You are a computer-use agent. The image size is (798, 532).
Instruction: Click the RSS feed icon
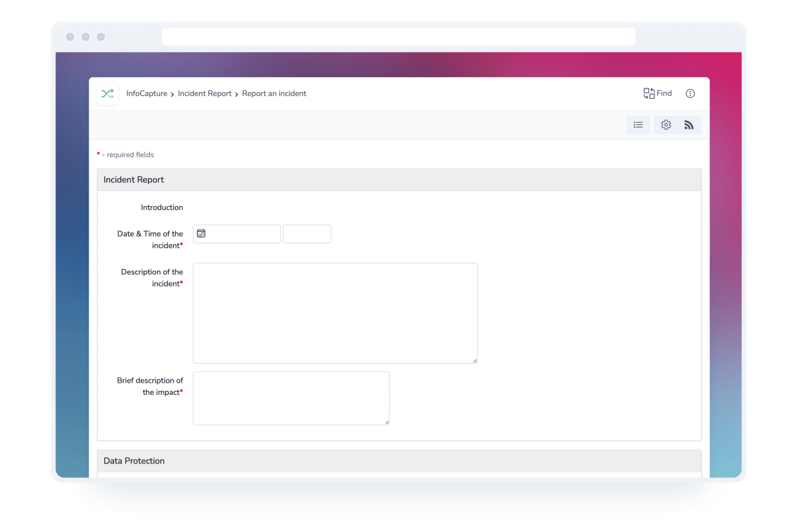pyautogui.click(x=689, y=125)
